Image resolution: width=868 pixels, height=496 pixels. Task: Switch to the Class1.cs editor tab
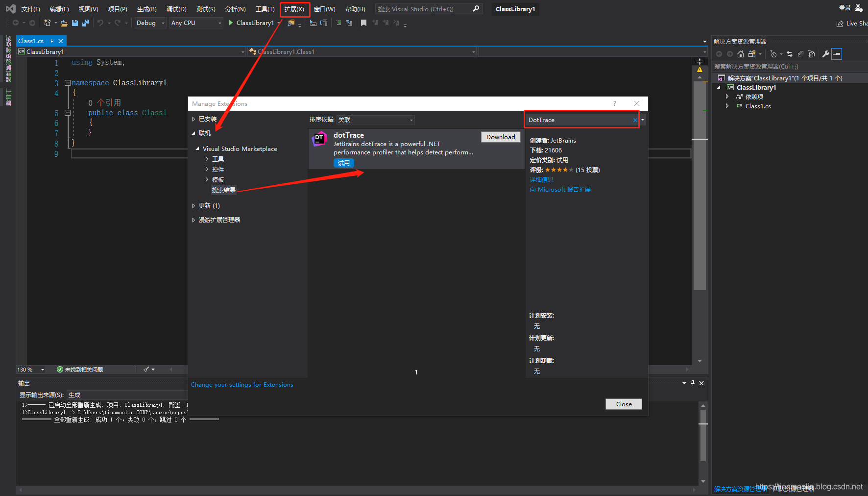(31, 41)
